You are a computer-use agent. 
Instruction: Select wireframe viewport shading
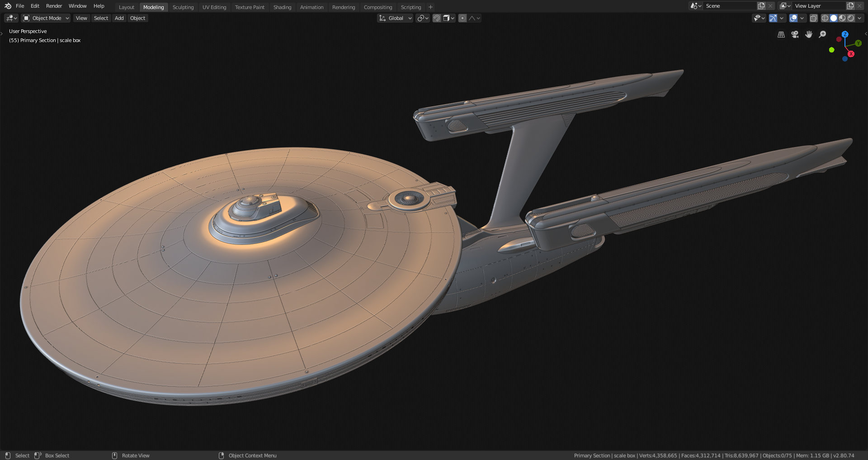(x=825, y=18)
